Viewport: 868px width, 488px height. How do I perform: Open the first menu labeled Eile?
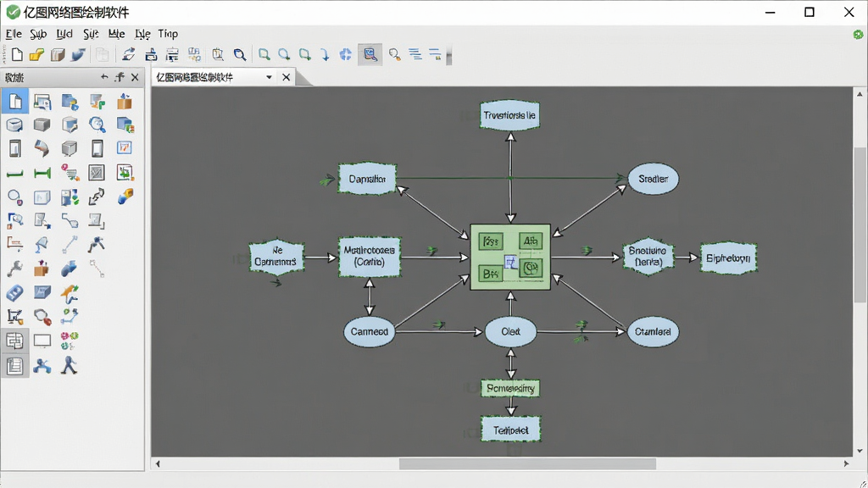point(14,34)
